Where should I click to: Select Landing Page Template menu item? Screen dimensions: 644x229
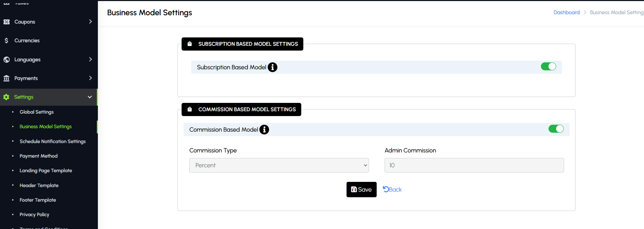pyautogui.click(x=46, y=170)
